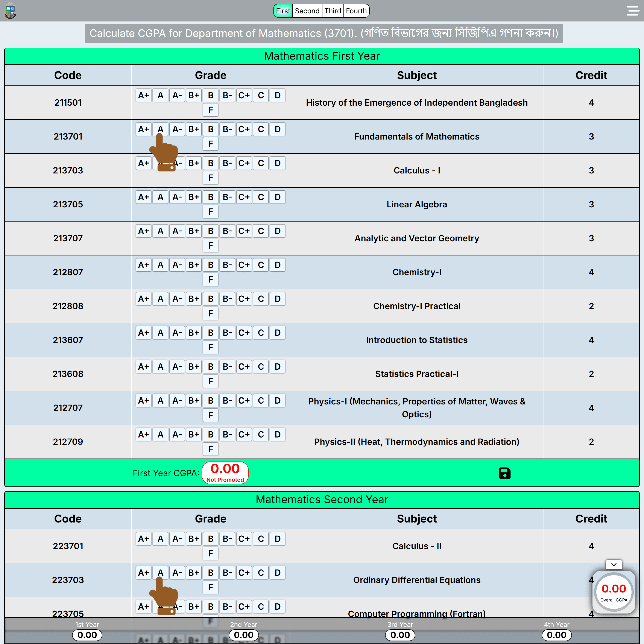Click the Overall CGPA circular indicator
This screenshot has height=644, width=644.
point(614,592)
